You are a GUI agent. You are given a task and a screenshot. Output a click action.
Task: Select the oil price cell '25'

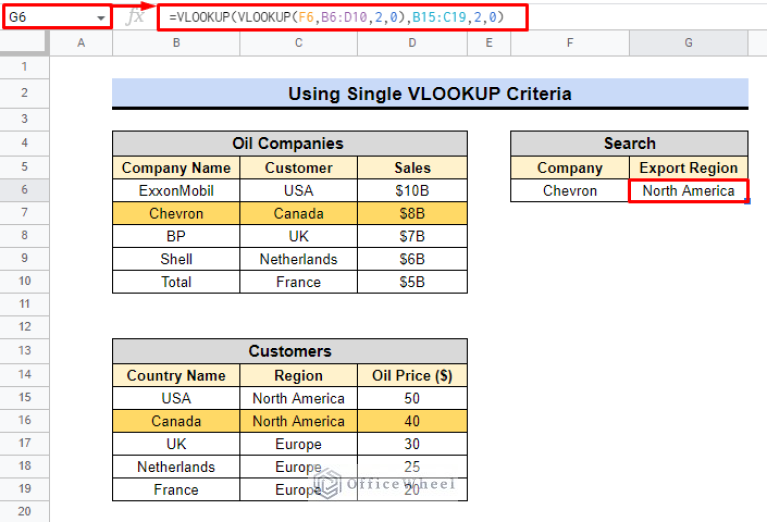click(412, 467)
